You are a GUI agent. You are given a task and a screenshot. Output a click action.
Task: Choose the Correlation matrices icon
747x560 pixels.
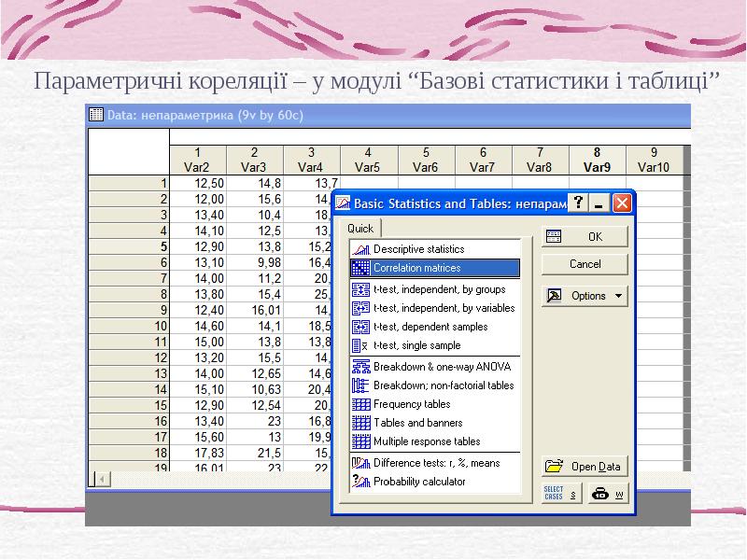[360, 268]
